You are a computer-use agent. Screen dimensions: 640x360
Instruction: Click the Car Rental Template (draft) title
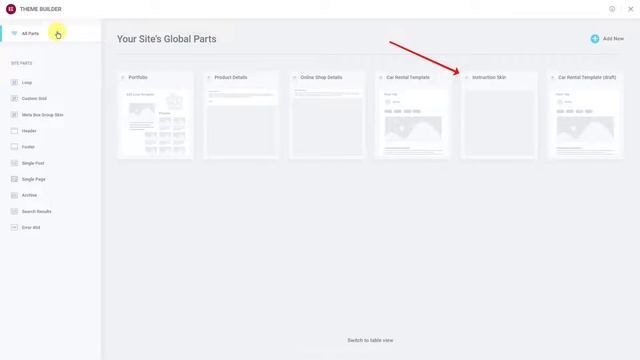[587, 77]
